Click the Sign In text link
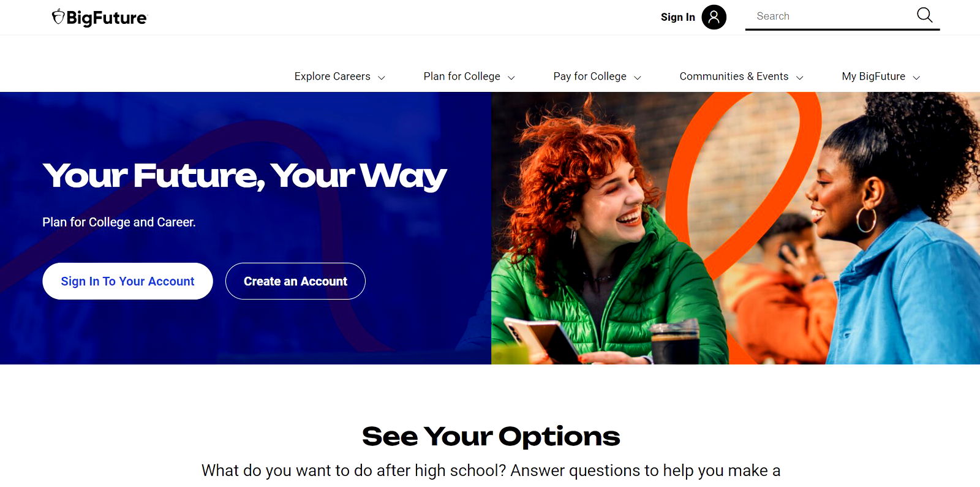The width and height of the screenshot is (980, 487). tap(677, 17)
